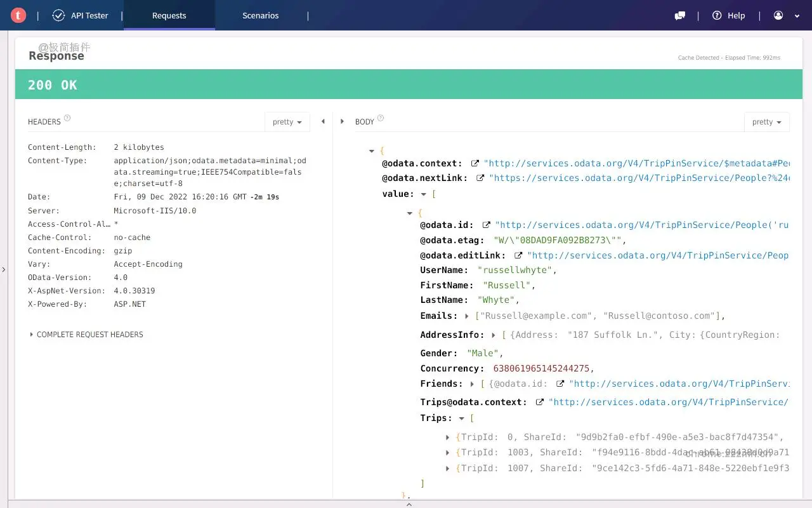
Task: Collapse the value array in the response body
Action: [x=423, y=194]
